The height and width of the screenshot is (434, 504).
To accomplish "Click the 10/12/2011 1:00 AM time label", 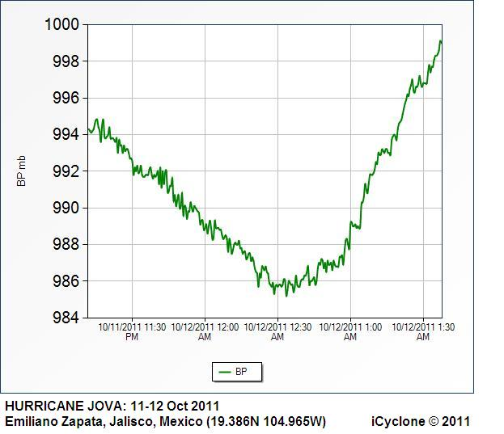I will pos(350,332).
